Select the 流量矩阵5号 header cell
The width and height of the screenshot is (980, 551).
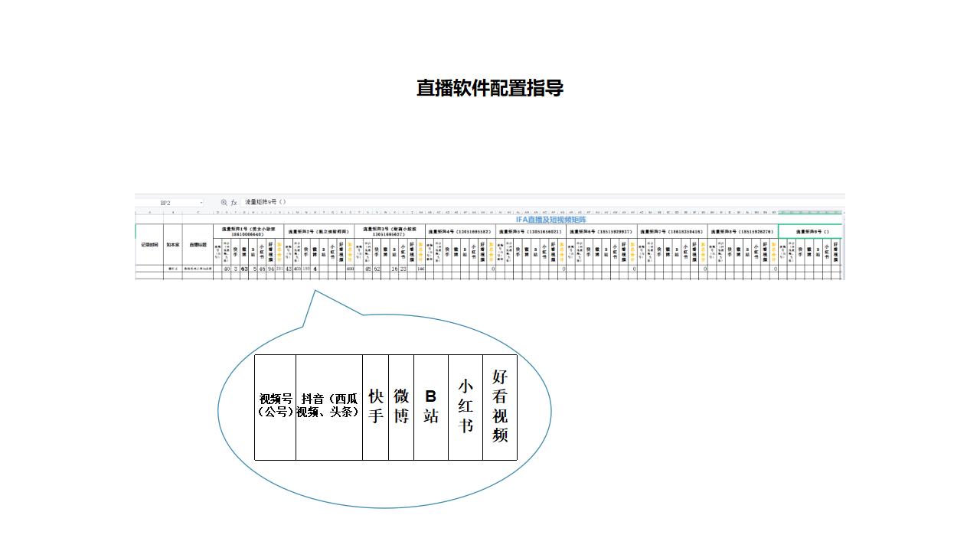(x=531, y=230)
